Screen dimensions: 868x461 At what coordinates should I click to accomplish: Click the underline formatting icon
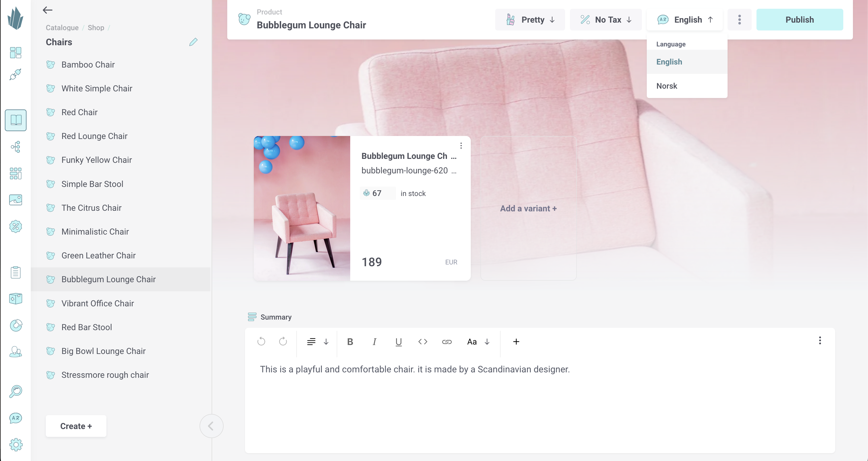[398, 342]
